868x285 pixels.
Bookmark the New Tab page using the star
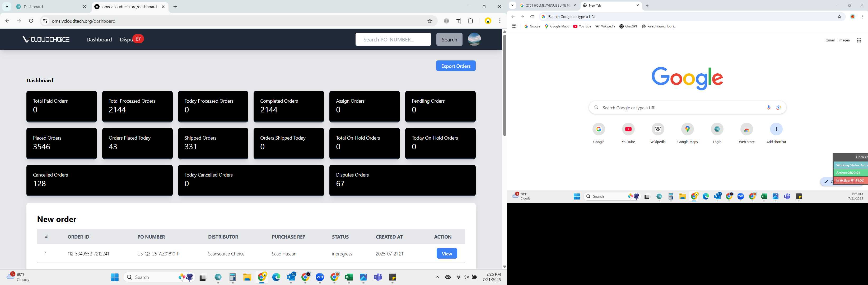click(x=839, y=16)
